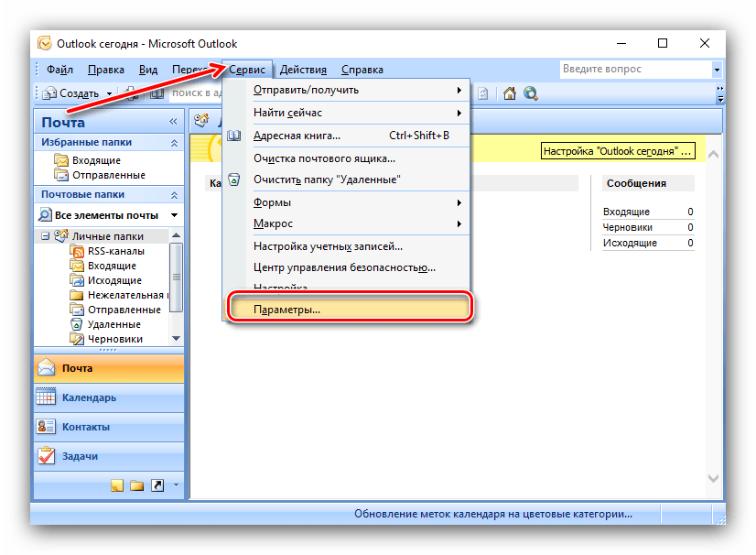
Task: Choose Настройка учетных записей... menu item
Action: 328,245
